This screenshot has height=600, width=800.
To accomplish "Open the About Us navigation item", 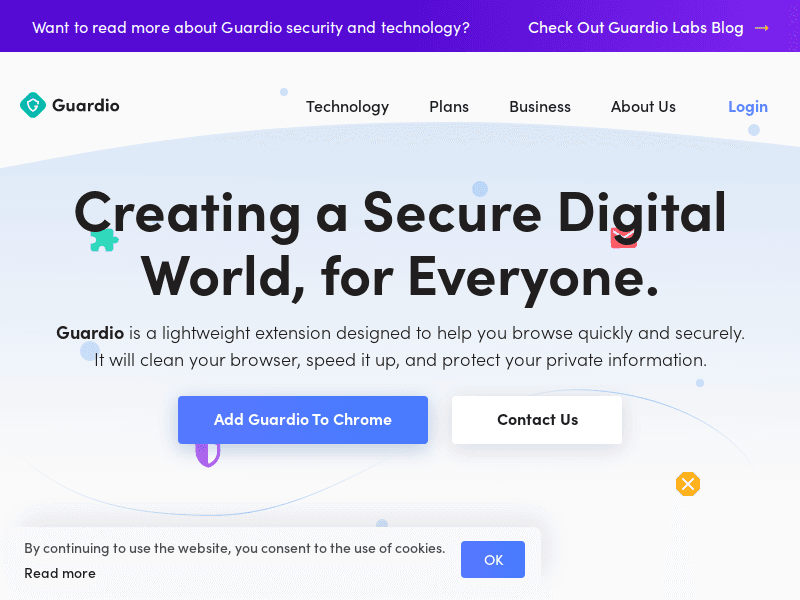I will 643,107.
